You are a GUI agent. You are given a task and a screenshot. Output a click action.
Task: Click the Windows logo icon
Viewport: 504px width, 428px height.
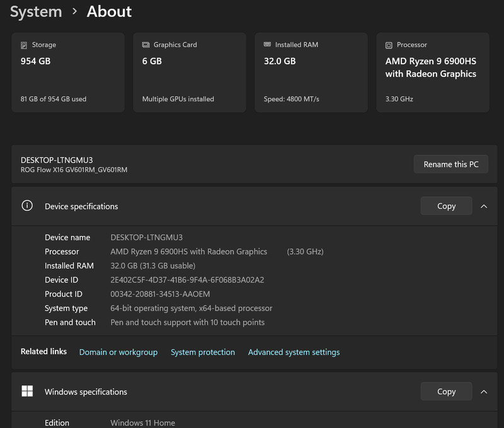tap(27, 391)
